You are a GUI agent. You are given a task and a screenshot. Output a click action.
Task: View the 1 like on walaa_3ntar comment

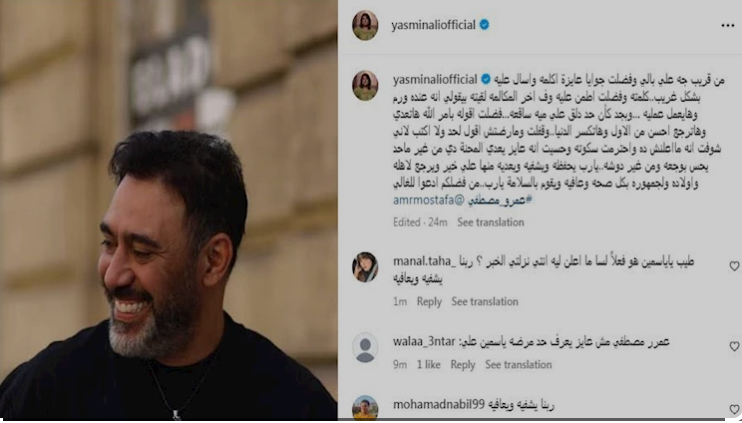pyautogui.click(x=428, y=364)
